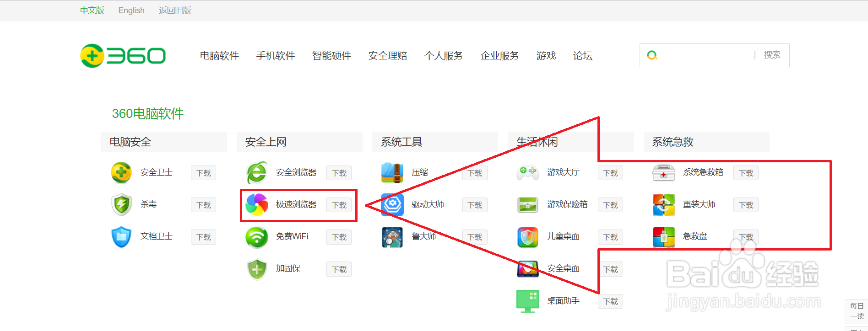868x331 pixels.
Task: Click the 杀毒 shield icon
Action: 121,204
